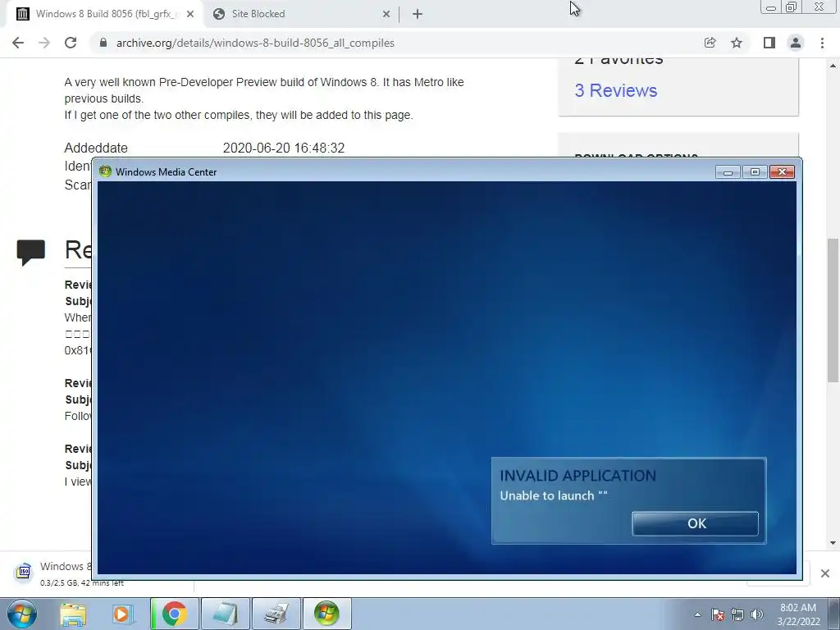Screen dimensions: 840x630
Task: Open Action Center flag icon
Action: 718,614
